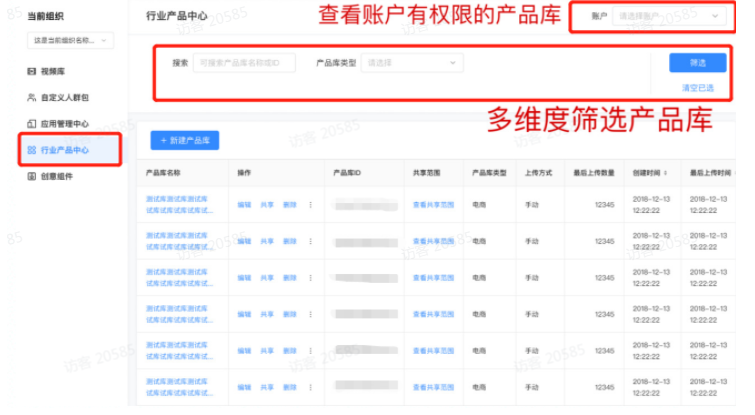
Task: Click 共享 in the first table row
Action: tap(267, 205)
